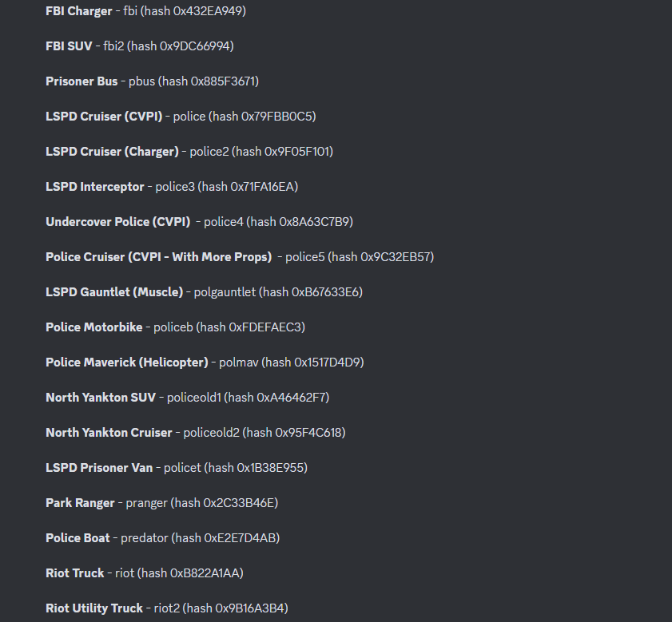672x622 pixels.
Task: Click the LSPD Cruiser (CVPI) label
Action: [x=104, y=117]
